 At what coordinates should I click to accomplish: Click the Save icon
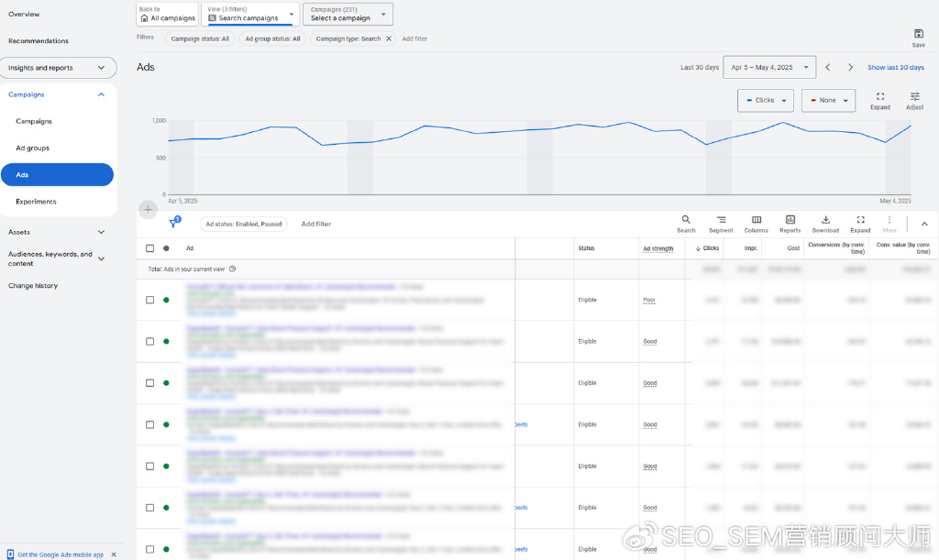pyautogui.click(x=918, y=38)
